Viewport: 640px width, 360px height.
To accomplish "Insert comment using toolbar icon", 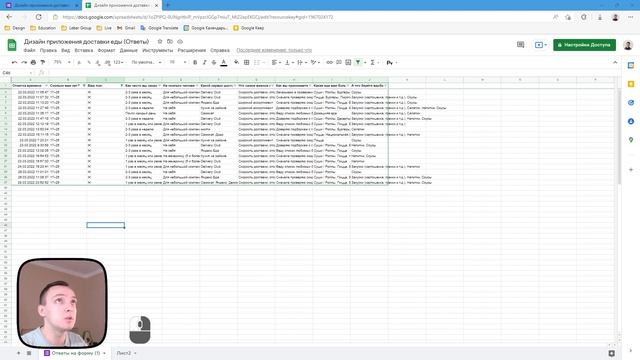I will pyautogui.click(x=339, y=62).
